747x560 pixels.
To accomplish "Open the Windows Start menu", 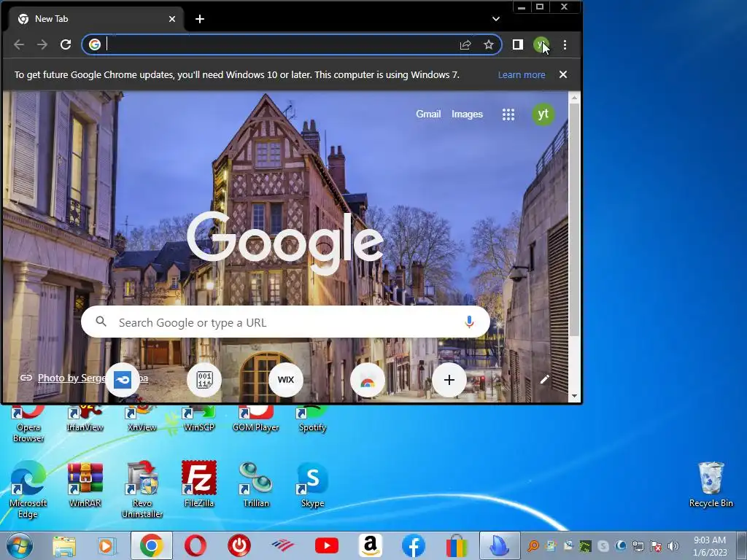I will click(20, 545).
